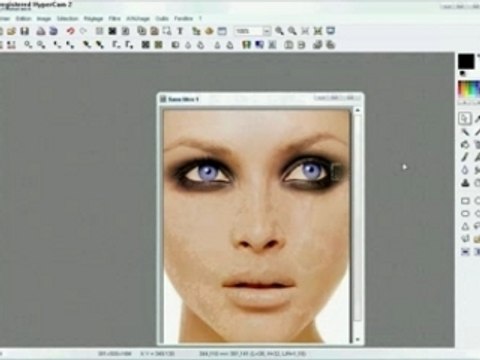Click the gamma plus icon
The height and width of the screenshot is (360, 480).
click(129, 45)
